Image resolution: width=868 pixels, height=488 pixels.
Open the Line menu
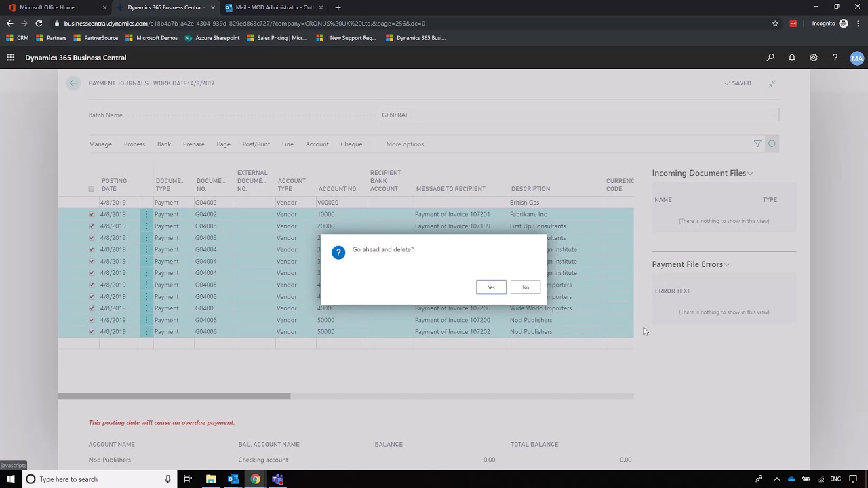(x=288, y=144)
